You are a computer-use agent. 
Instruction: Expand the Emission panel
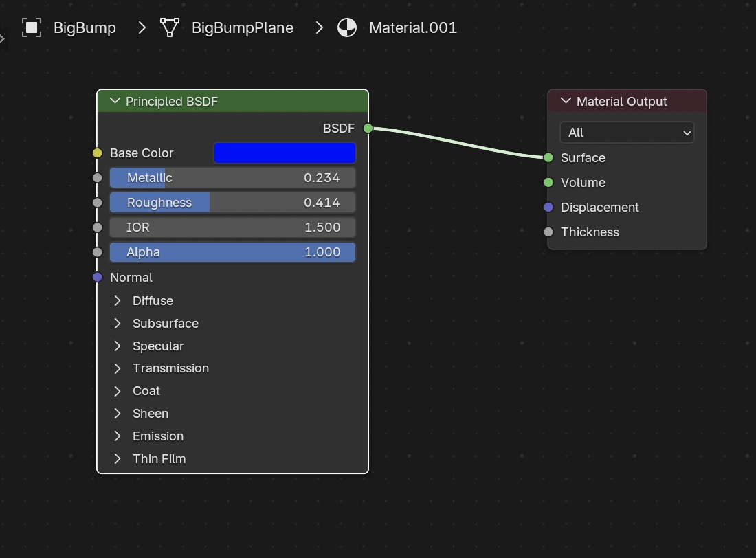pyautogui.click(x=117, y=436)
